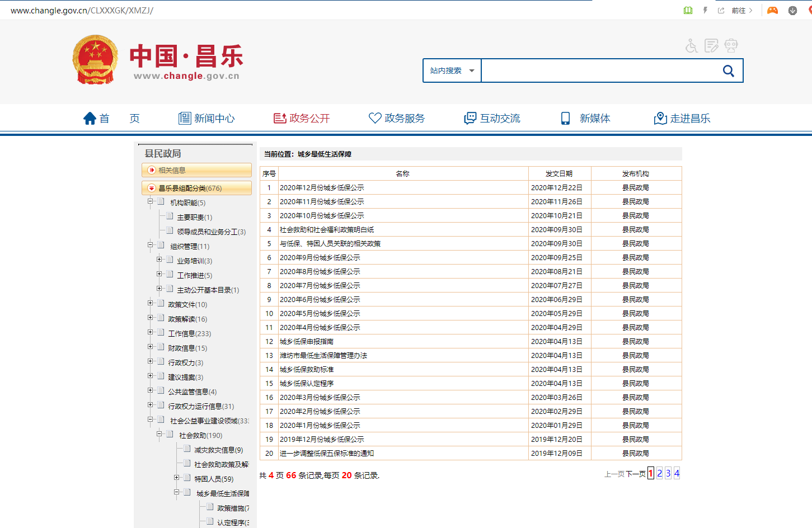This screenshot has width=812, height=528.
Task: Click the search magnifier icon
Action: (x=728, y=71)
